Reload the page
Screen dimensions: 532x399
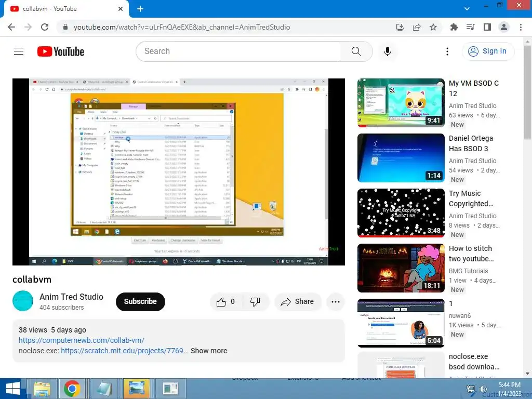tap(45, 27)
